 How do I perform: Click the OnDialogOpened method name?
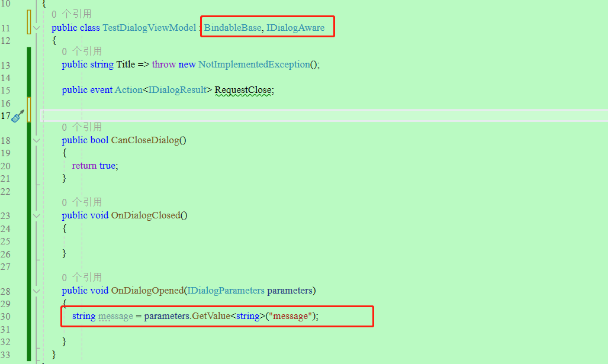[147, 291]
